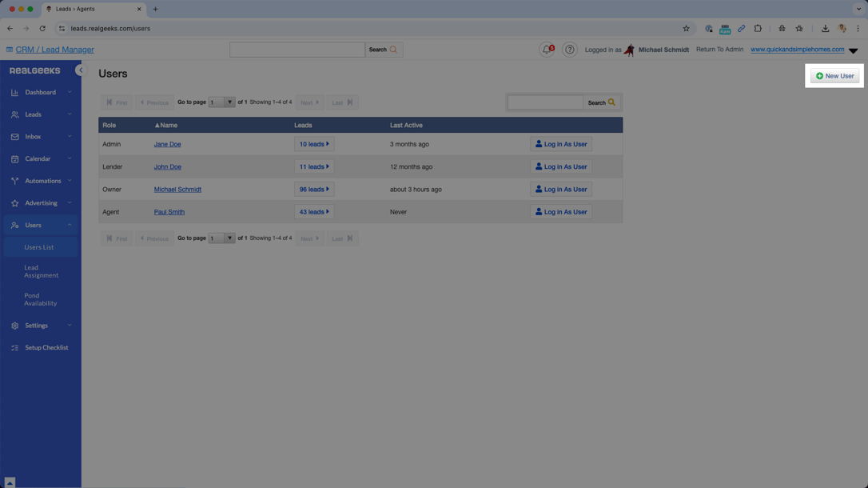Open Inbox from the sidebar
The image size is (868, 488).
coord(33,137)
